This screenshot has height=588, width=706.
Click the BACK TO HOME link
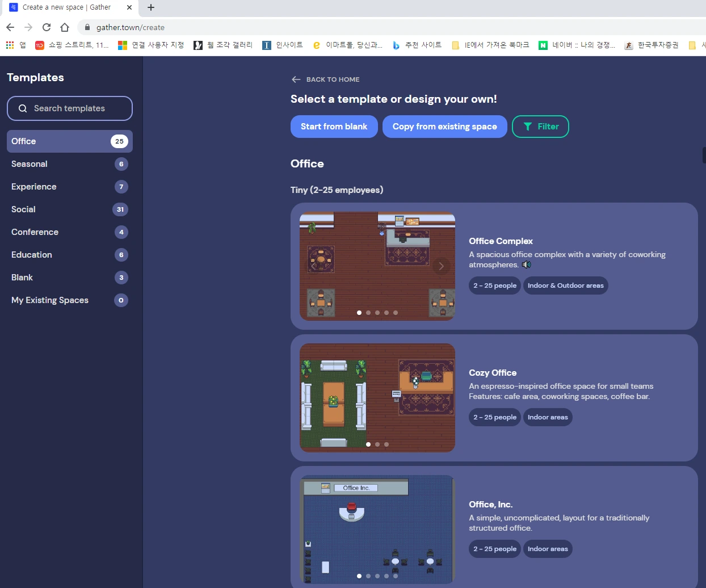(333, 79)
